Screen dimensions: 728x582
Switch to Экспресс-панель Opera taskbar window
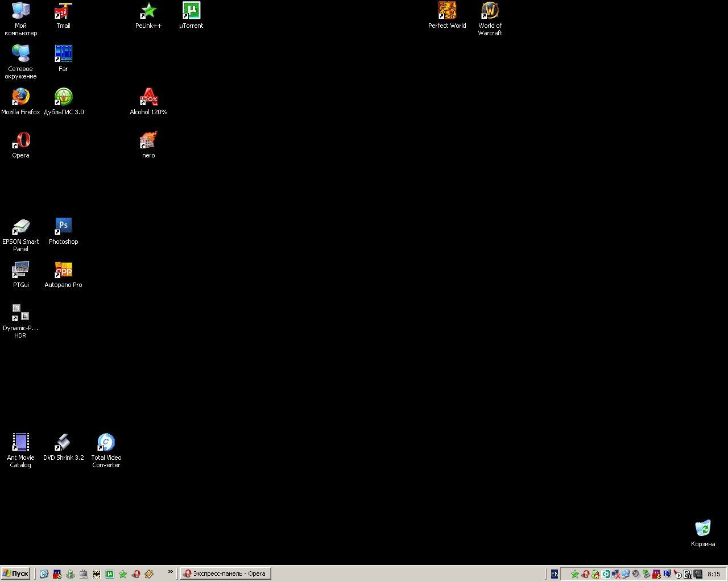(x=226, y=574)
